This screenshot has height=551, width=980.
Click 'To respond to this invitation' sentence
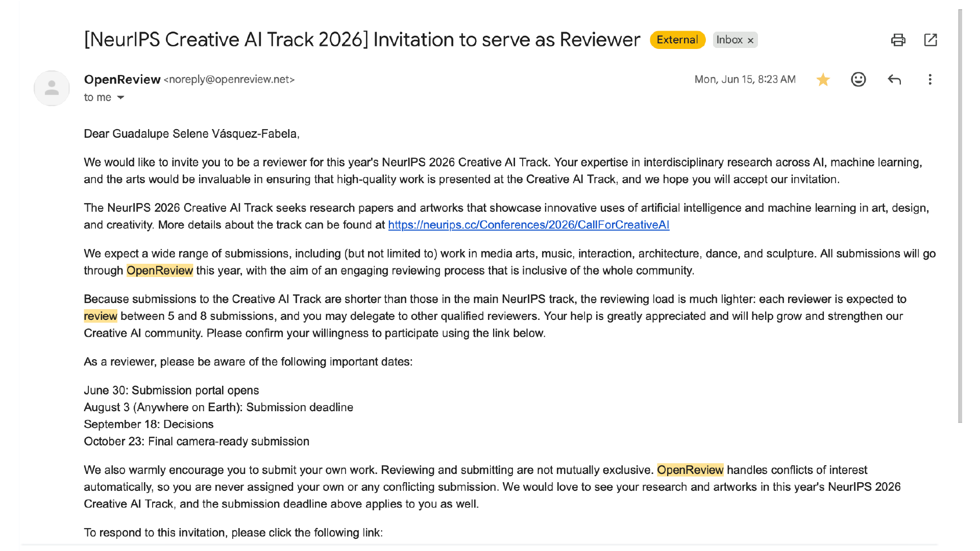233,533
